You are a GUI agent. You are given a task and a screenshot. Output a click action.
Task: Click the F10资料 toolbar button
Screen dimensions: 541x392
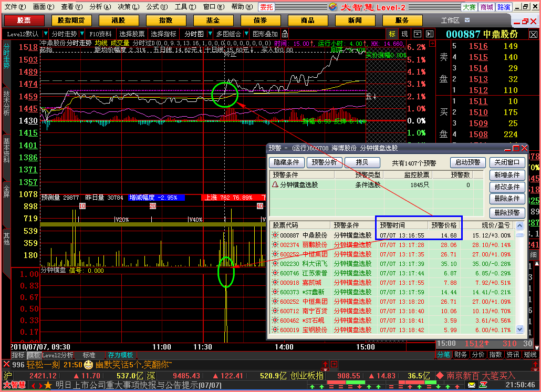100,34
